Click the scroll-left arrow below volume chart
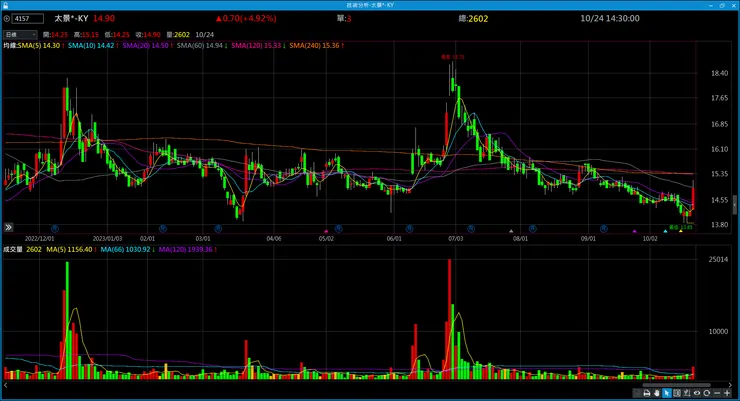740x401 pixels. coord(6,385)
